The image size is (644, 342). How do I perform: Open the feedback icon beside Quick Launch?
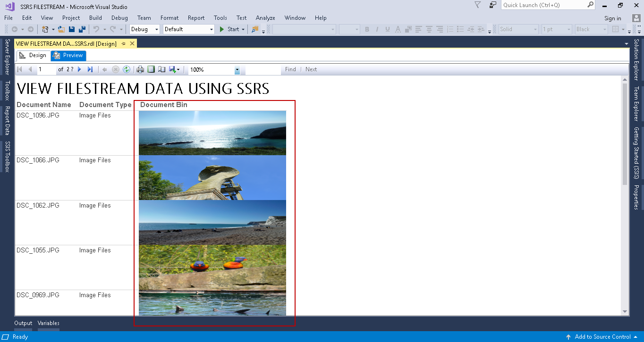(493, 5)
